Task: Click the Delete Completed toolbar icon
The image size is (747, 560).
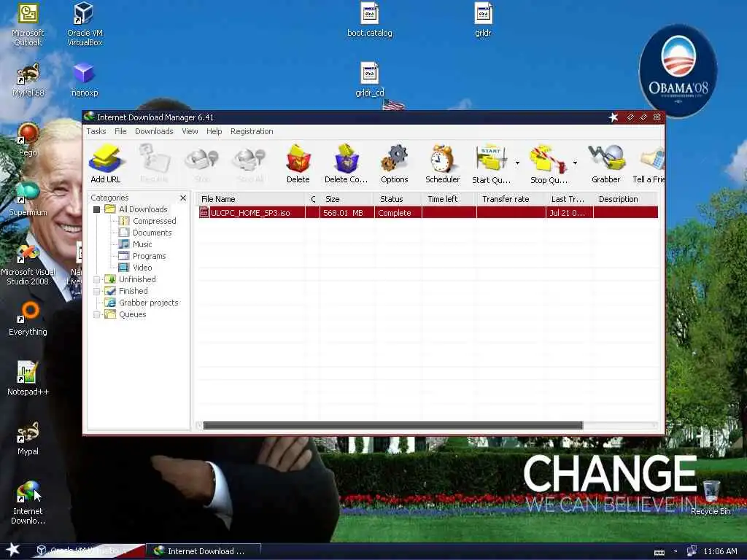Action: click(347, 163)
